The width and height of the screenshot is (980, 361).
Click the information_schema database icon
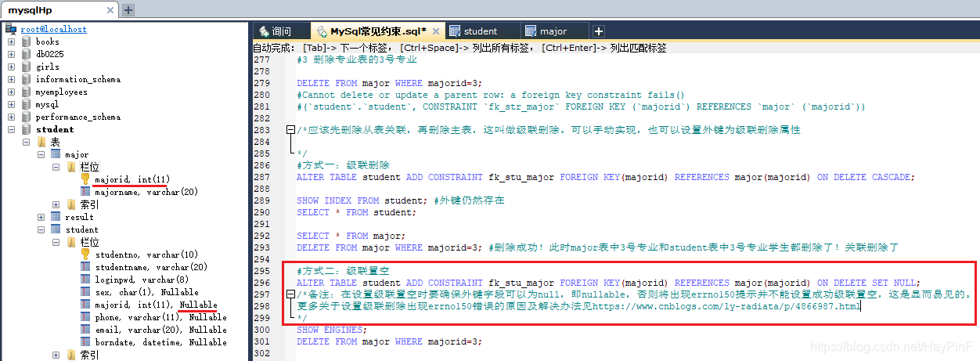click(27, 79)
